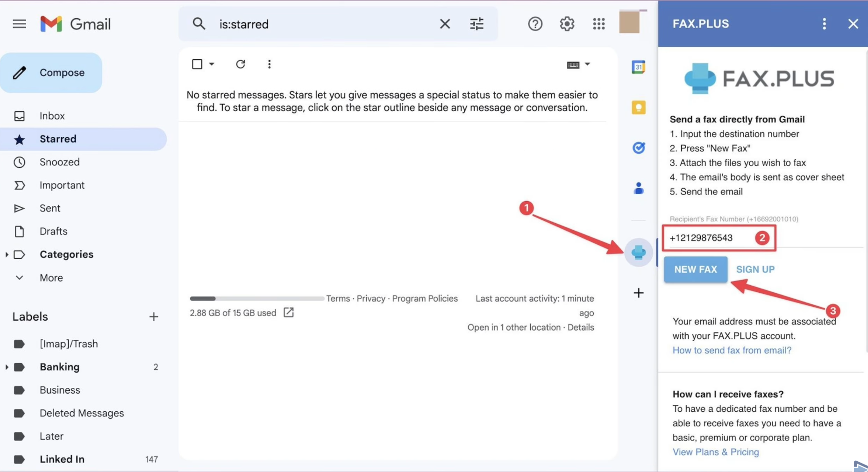Open Gmail settings
The width and height of the screenshot is (868, 472).
(x=567, y=24)
